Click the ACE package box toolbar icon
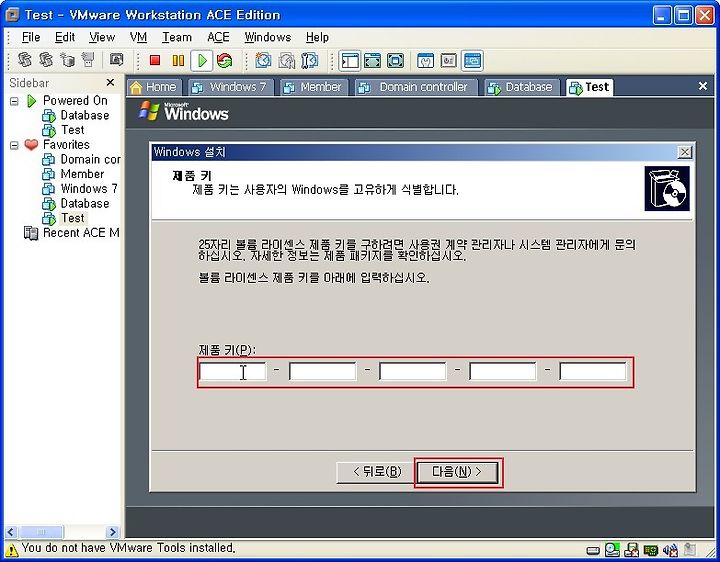 (x=68, y=60)
